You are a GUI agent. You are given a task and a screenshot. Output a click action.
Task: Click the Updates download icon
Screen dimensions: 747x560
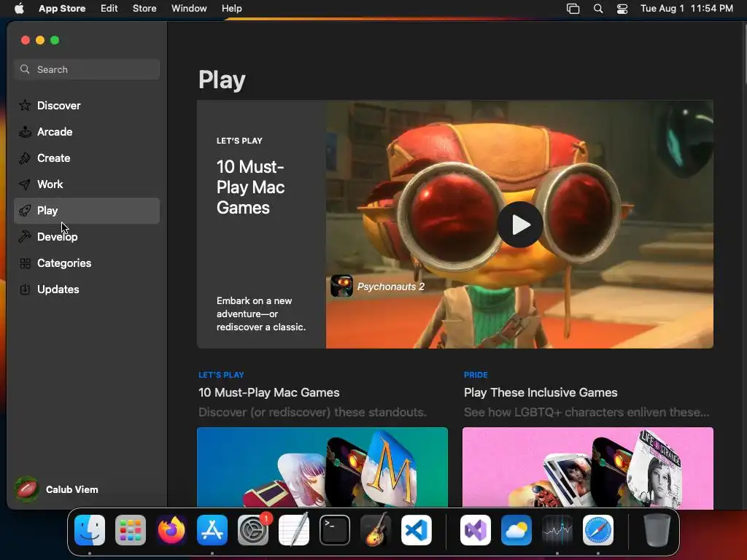pos(25,289)
